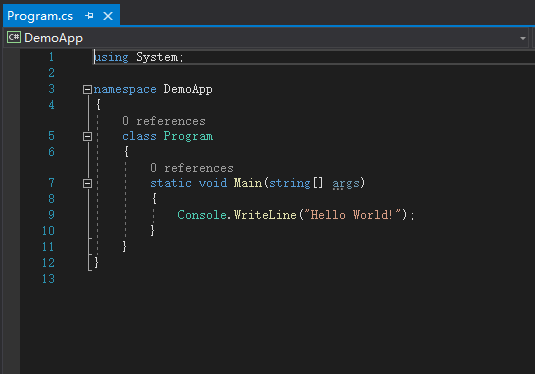Click the closing brace on line 12
This screenshot has height=374, width=535.
click(97, 262)
